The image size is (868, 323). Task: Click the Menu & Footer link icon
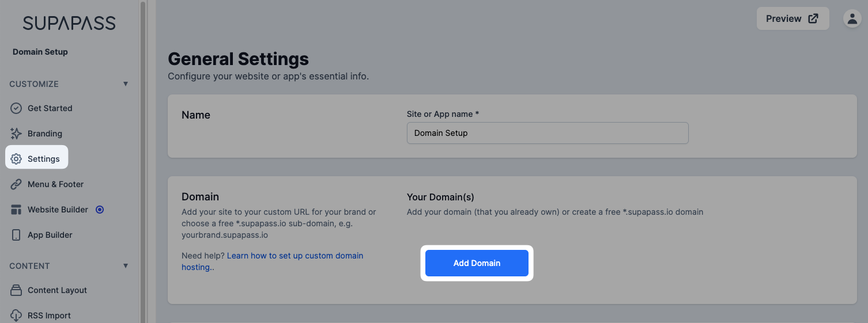pos(16,184)
